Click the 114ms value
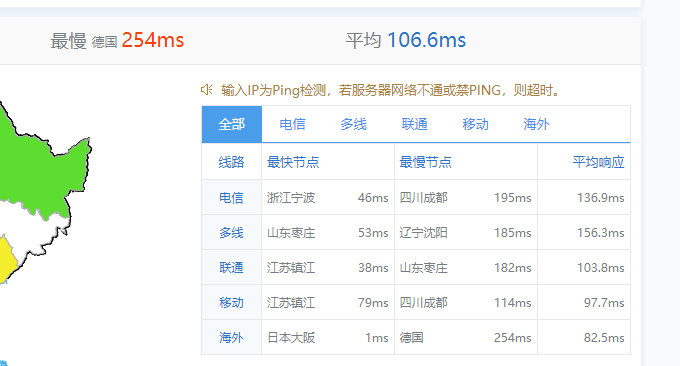Image resolution: width=680 pixels, height=366 pixels. click(513, 303)
